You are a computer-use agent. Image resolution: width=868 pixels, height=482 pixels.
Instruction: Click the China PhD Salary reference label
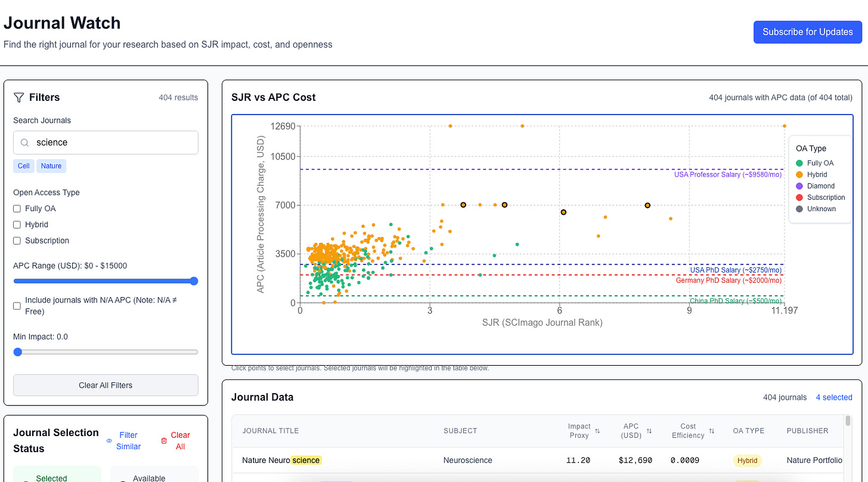[736, 301]
